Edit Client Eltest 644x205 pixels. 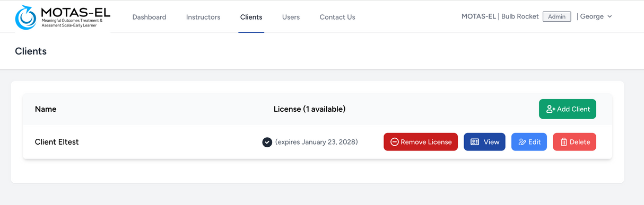529,142
